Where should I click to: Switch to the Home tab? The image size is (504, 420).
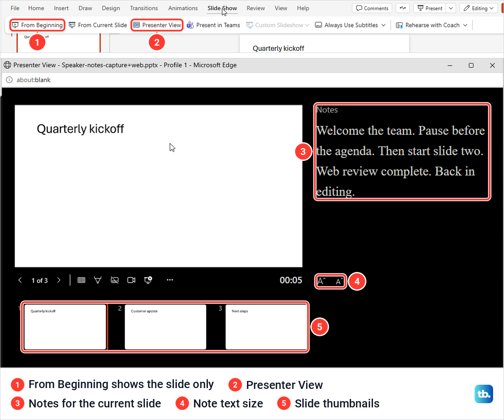36,8
